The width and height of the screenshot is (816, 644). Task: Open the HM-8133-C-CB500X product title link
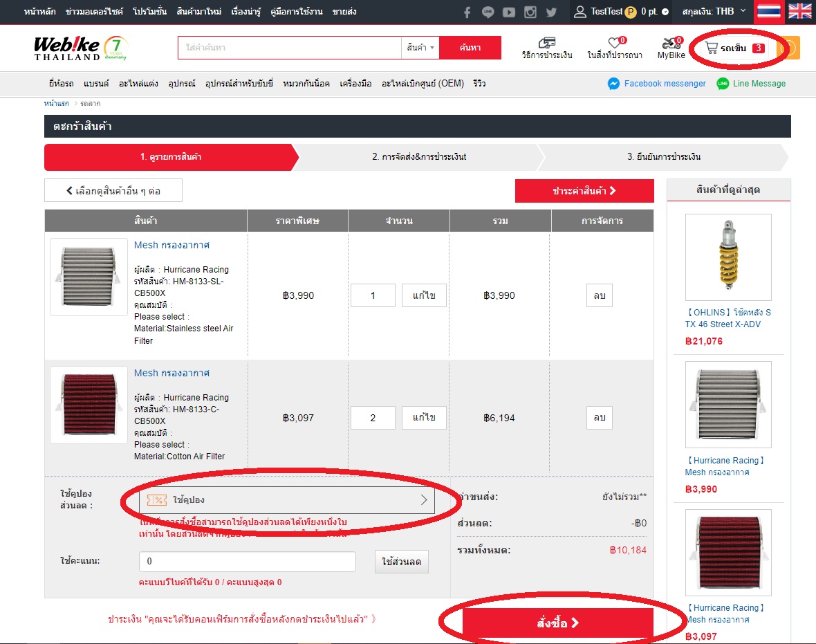click(171, 373)
